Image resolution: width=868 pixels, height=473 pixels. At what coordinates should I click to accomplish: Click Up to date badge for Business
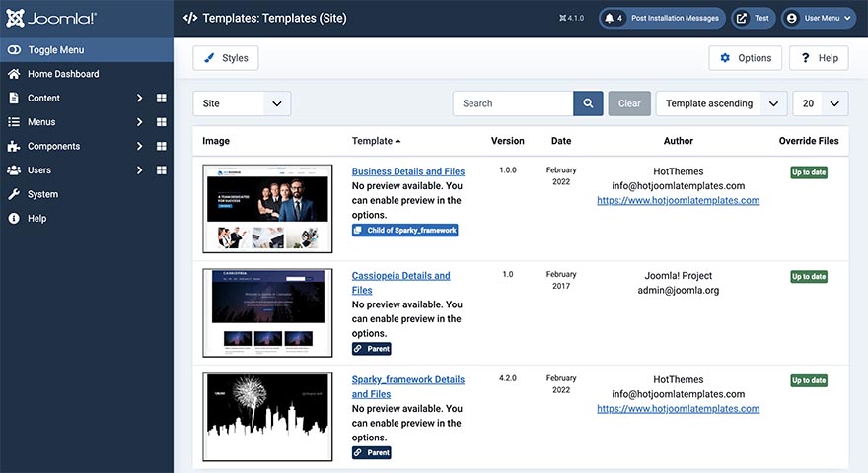(x=809, y=172)
